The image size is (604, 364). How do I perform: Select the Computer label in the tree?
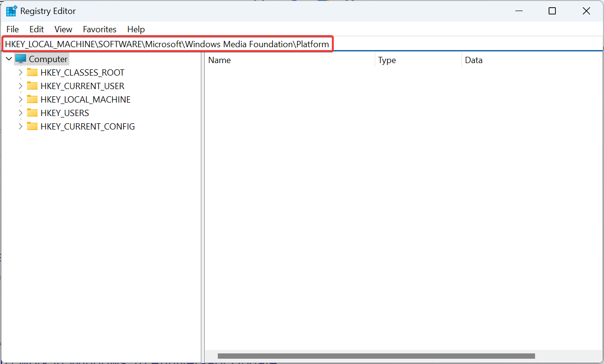click(x=48, y=59)
